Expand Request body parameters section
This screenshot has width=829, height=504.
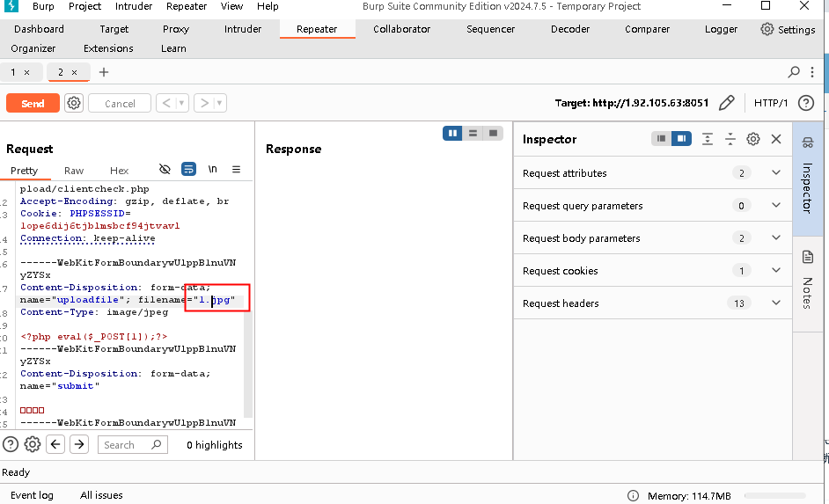coord(652,238)
